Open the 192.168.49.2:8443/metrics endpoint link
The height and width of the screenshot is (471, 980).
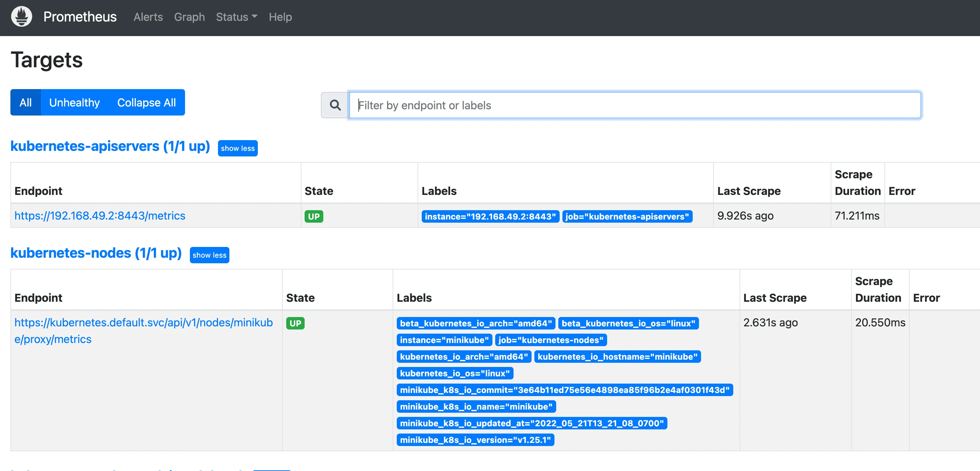click(100, 215)
